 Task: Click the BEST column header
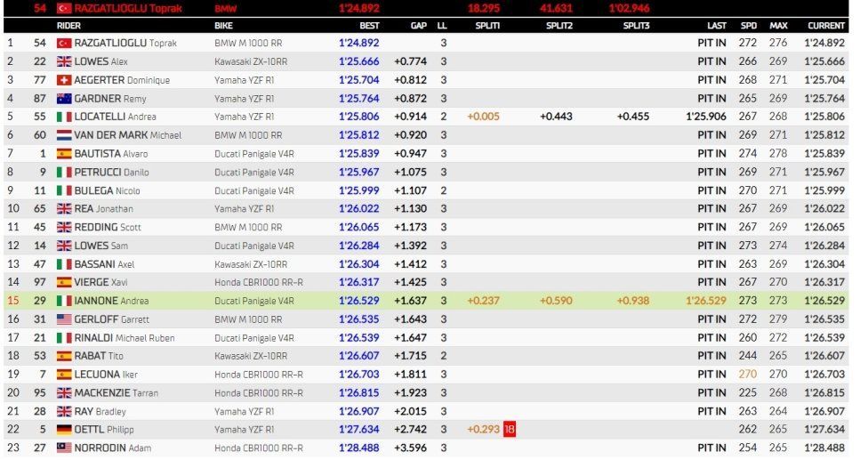pos(369,26)
